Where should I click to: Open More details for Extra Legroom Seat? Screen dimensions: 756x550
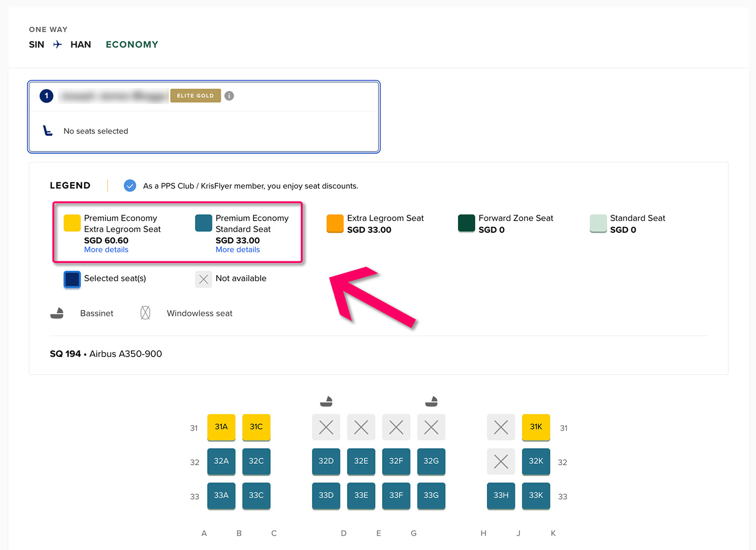click(x=106, y=250)
